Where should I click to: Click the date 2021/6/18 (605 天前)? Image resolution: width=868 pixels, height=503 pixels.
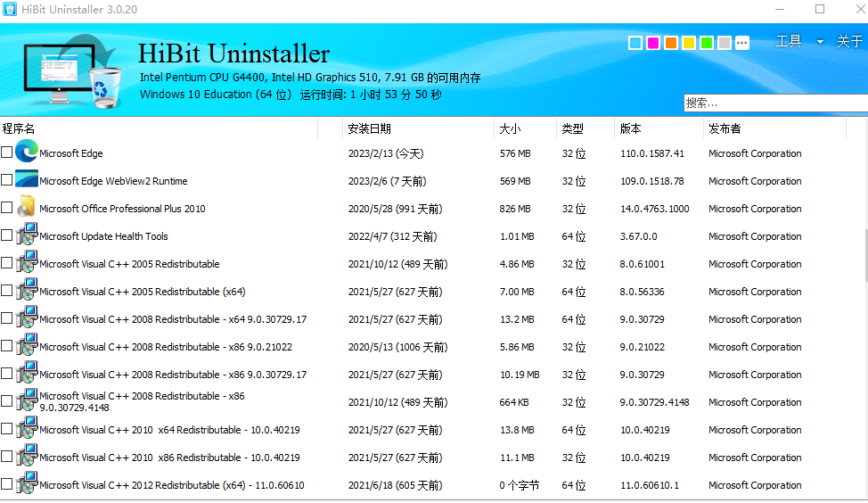(x=396, y=486)
